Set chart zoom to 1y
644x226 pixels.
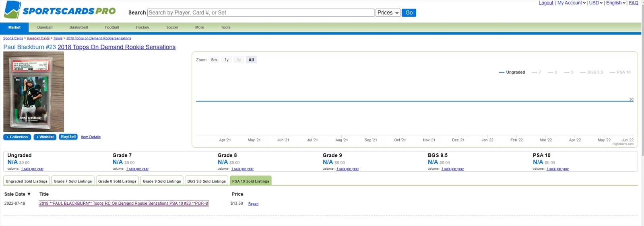pos(227,60)
